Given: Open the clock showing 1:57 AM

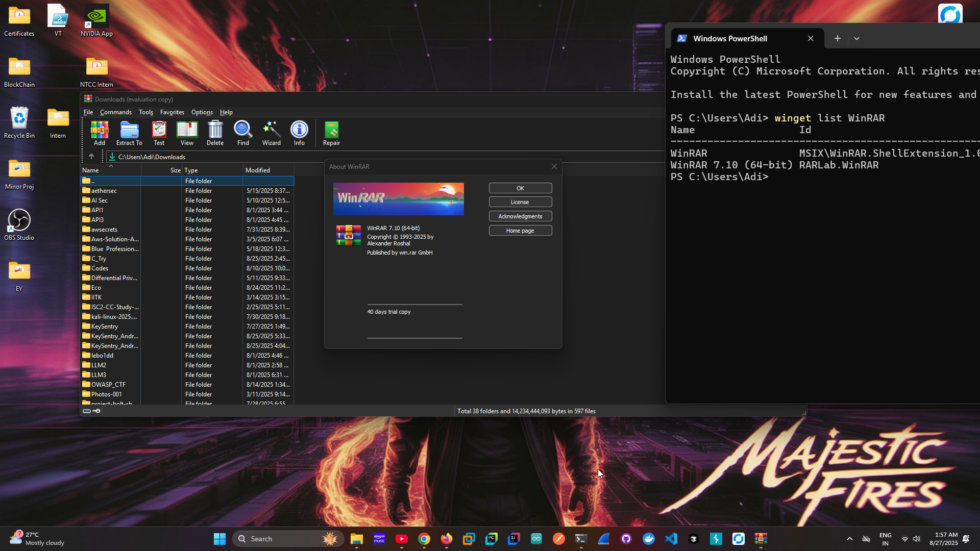Looking at the screenshot, I should point(943,539).
